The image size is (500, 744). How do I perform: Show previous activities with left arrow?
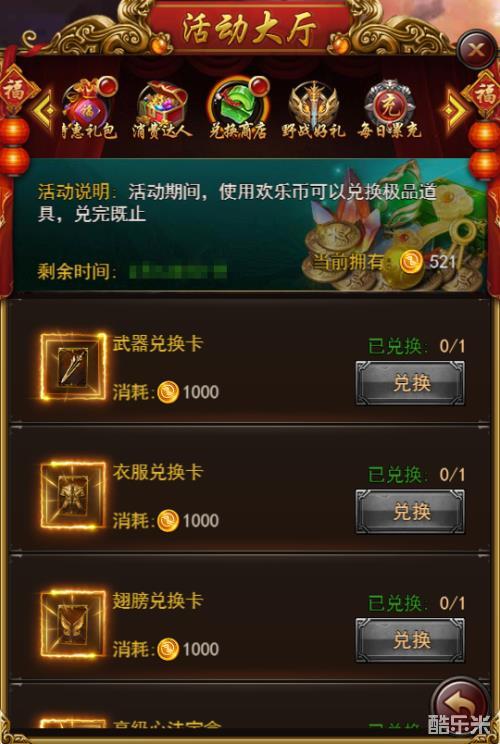[x=45, y=110]
